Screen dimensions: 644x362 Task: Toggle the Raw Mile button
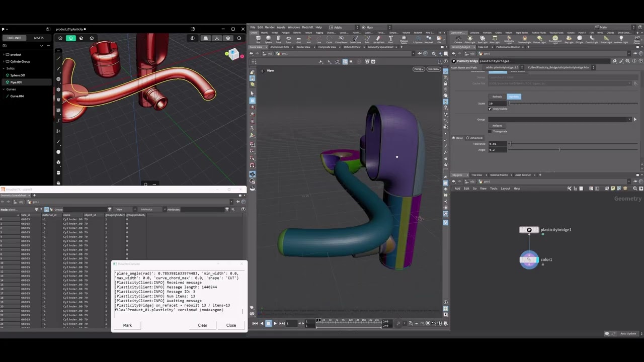click(x=514, y=97)
